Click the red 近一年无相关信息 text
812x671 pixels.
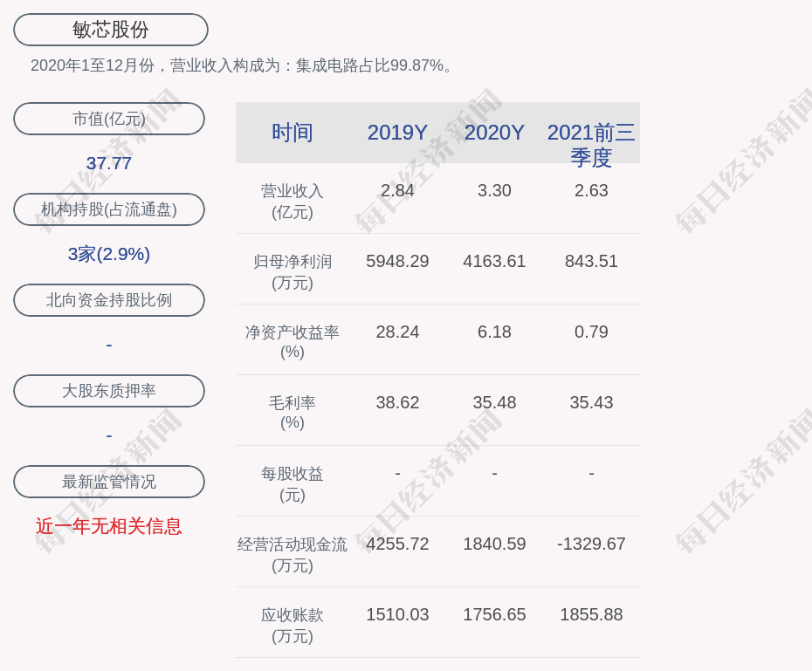[x=109, y=526]
